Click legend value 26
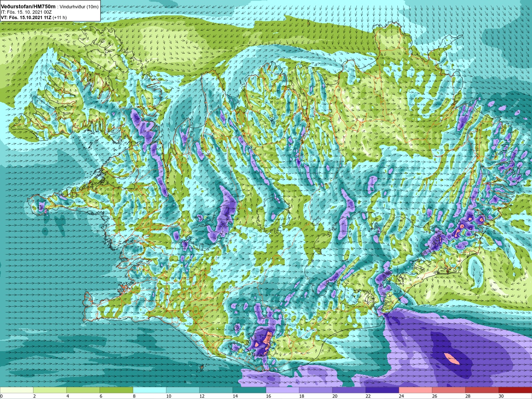532x399 pixels. coord(434,396)
